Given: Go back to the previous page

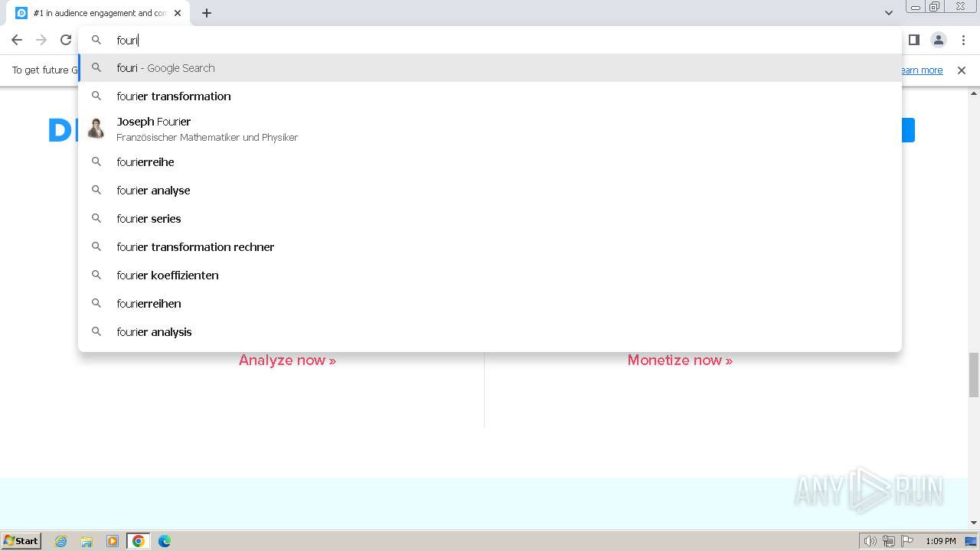Looking at the screenshot, I should [x=17, y=40].
